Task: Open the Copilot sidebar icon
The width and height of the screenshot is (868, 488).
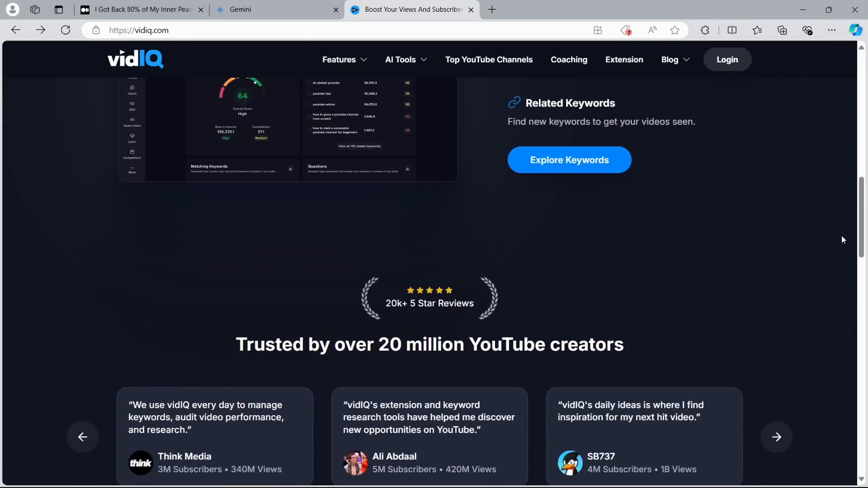Action: (855, 30)
